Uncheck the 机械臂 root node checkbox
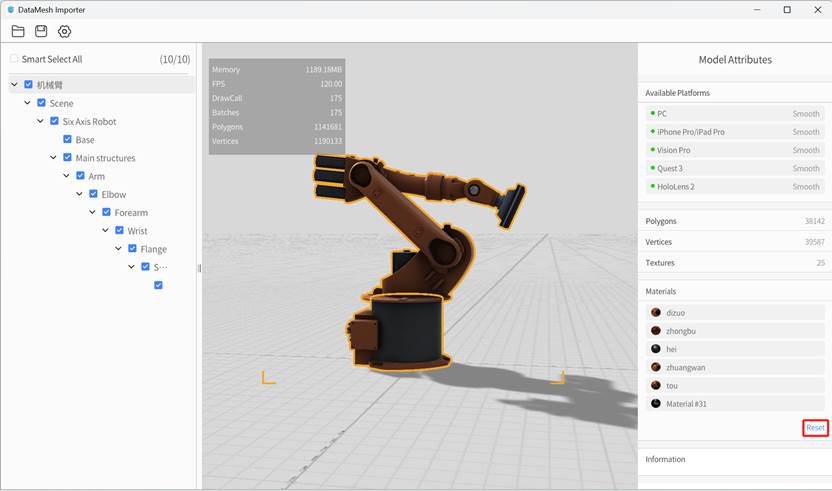This screenshot has width=832, height=491. [x=29, y=84]
